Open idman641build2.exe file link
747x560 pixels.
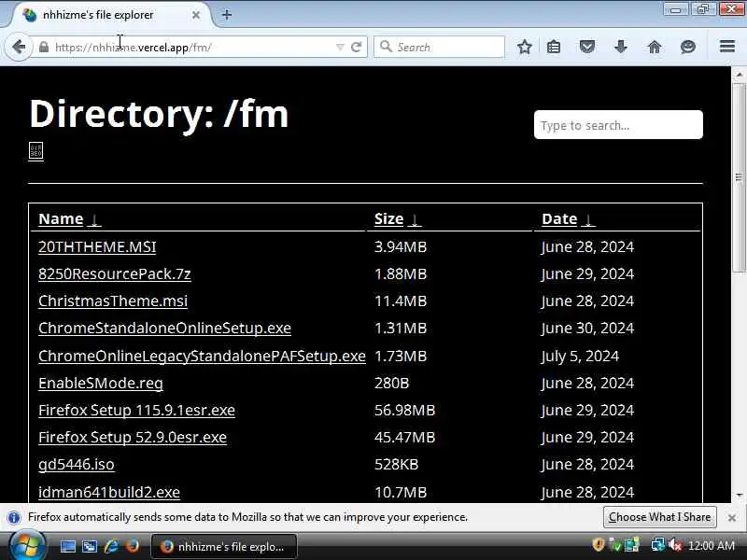[x=109, y=492]
